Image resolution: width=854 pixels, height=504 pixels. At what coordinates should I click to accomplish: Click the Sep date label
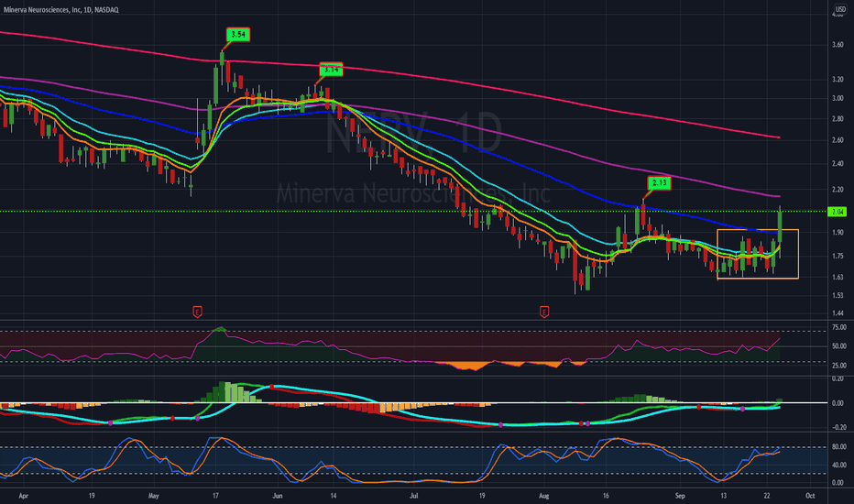click(x=680, y=496)
